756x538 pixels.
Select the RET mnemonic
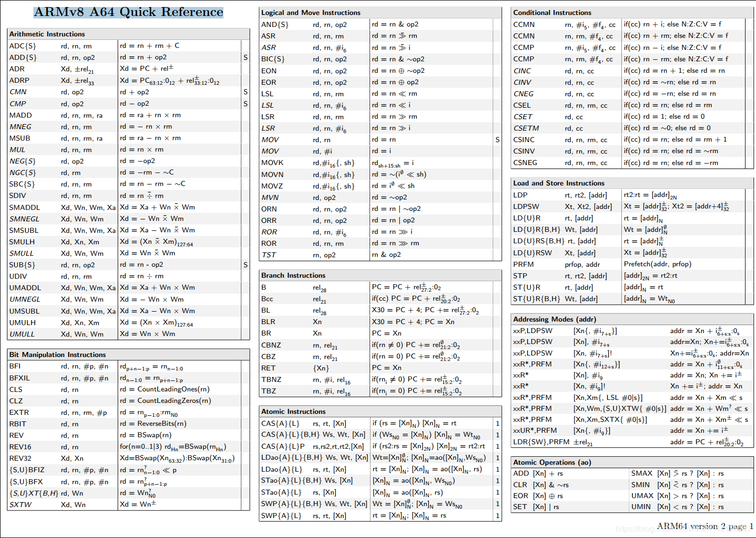point(268,368)
